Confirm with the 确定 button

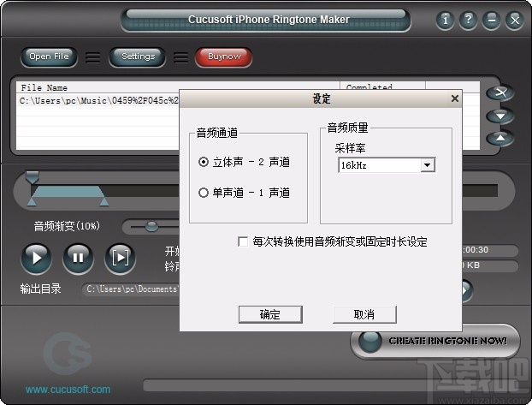coord(270,314)
